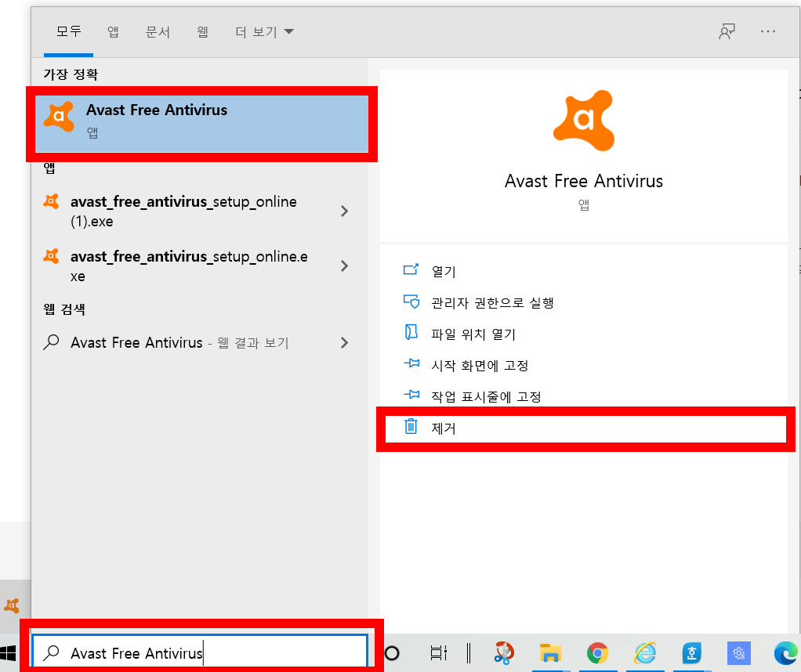801x672 pixels.
Task: Expand options for avast_free_antivirus_setup_online (1).exe
Action: tap(344, 211)
